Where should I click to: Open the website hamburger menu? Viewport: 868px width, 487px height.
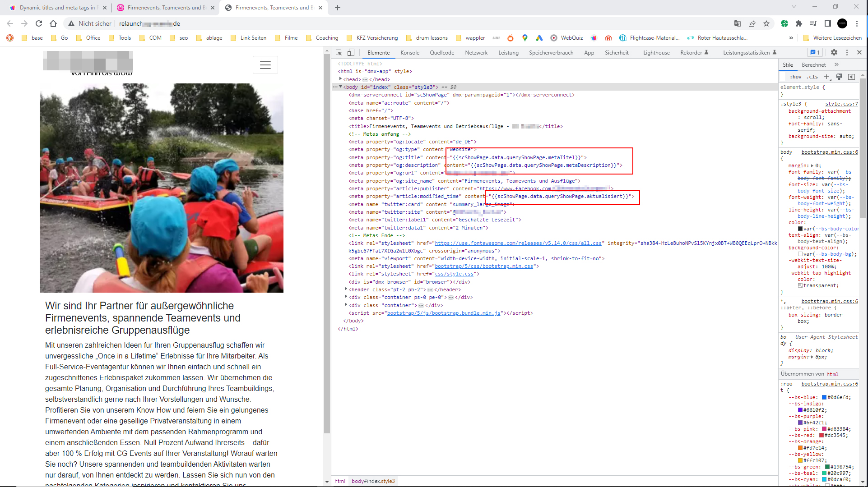click(x=265, y=65)
